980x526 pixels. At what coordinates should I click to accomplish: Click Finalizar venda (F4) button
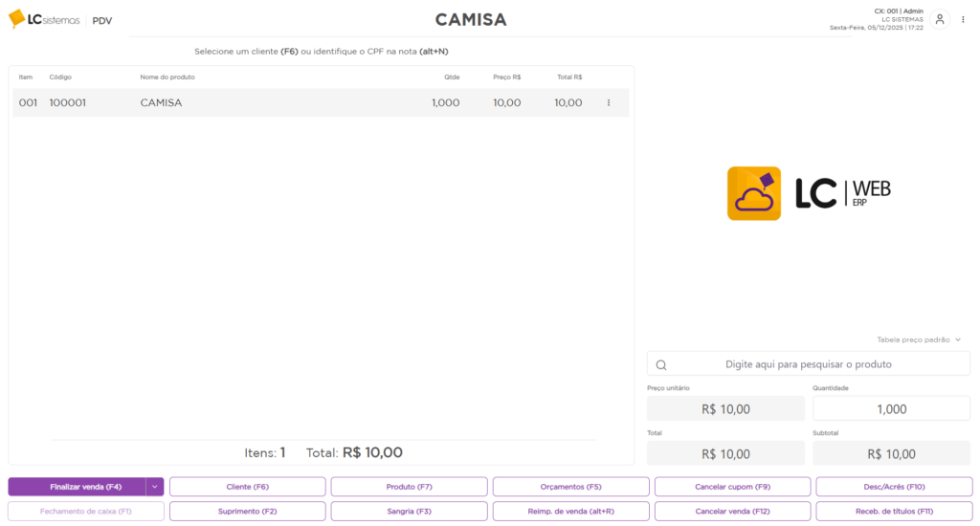pos(77,487)
